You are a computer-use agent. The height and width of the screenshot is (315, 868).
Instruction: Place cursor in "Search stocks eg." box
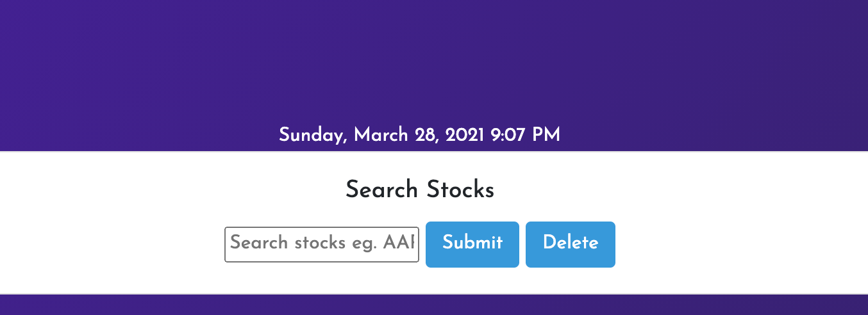click(x=321, y=244)
